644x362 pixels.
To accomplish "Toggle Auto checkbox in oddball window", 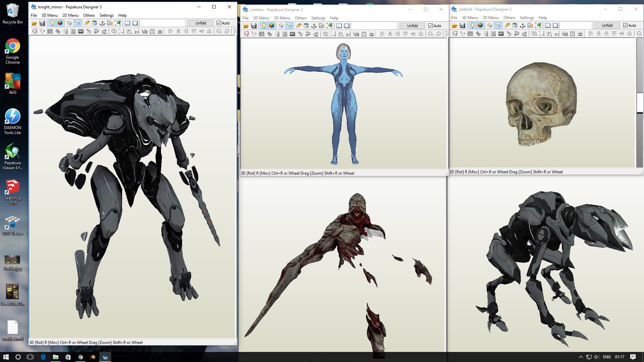I will point(625,25).
